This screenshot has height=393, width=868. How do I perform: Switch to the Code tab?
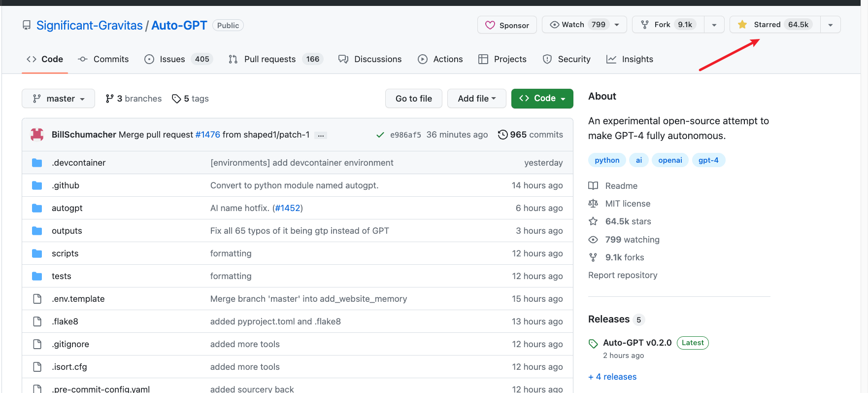click(x=45, y=59)
